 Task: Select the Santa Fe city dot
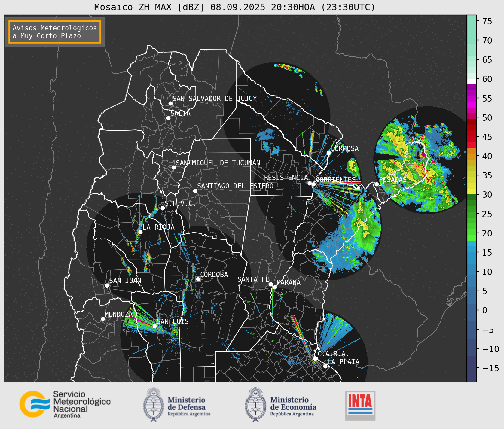coord(271,284)
